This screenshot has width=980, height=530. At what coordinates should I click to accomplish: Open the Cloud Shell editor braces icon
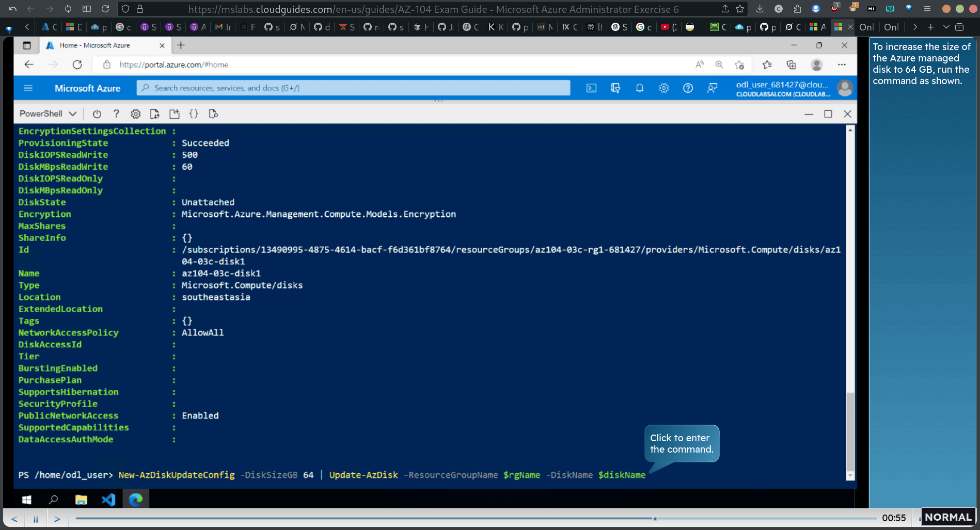[194, 114]
